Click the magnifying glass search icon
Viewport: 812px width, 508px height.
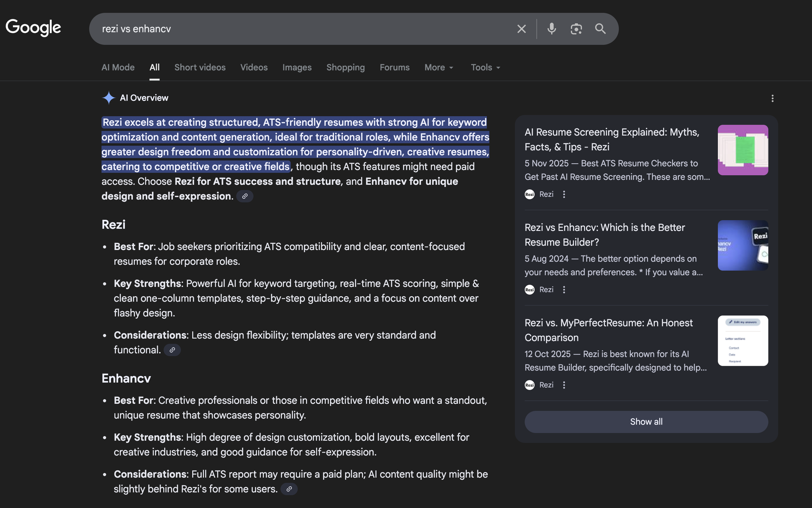(x=600, y=29)
